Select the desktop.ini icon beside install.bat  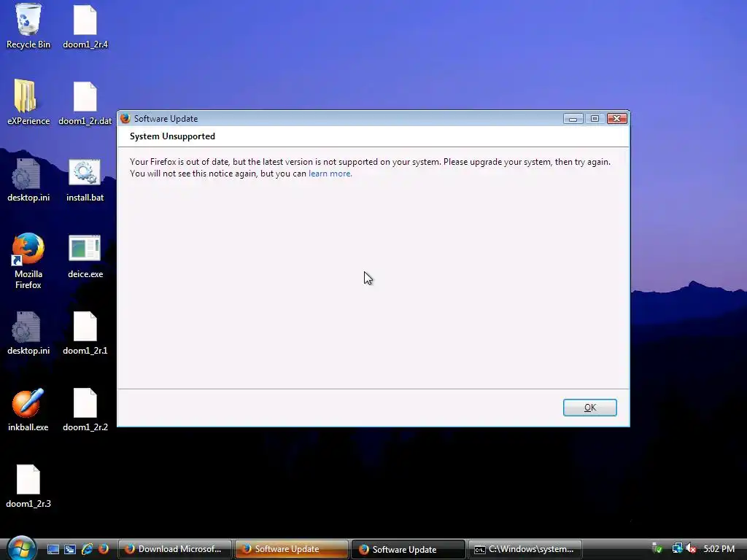[x=28, y=180]
